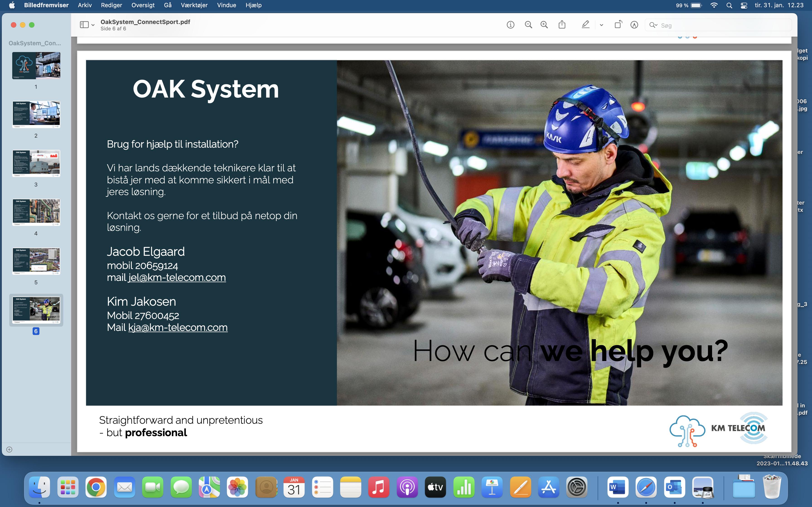Add a page via sidebar plus icon
Viewport: 812px width, 507px height.
(x=9, y=450)
